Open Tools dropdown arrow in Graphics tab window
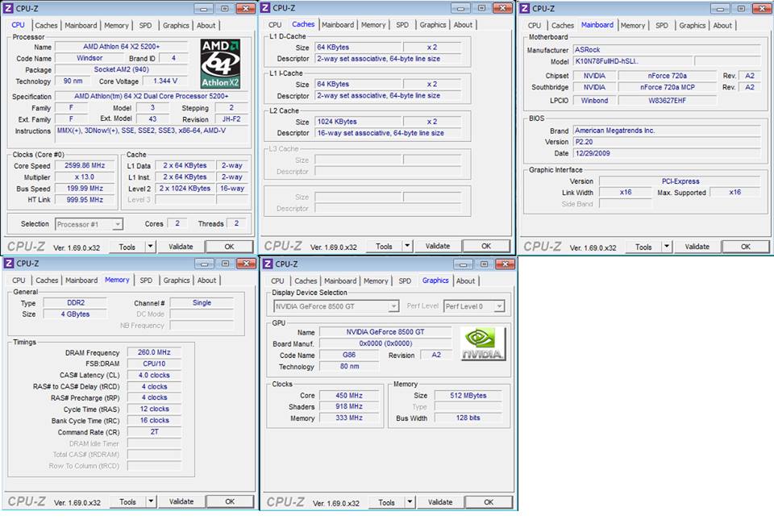 point(410,502)
